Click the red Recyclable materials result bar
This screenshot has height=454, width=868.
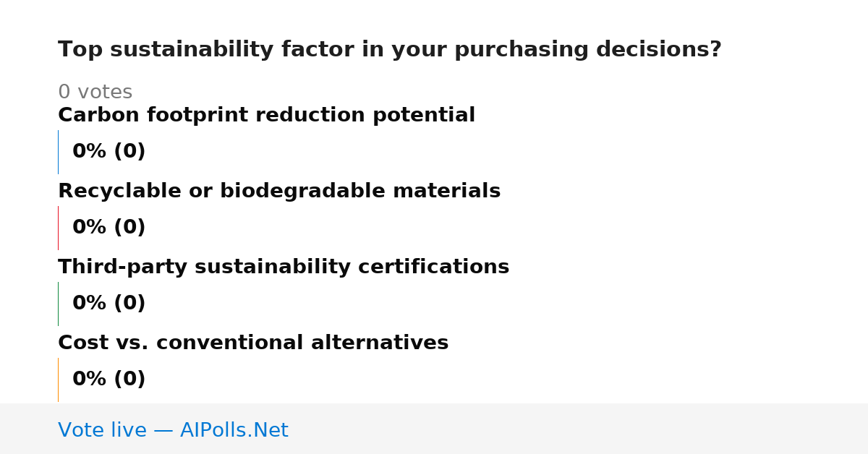pyautogui.click(x=58, y=228)
